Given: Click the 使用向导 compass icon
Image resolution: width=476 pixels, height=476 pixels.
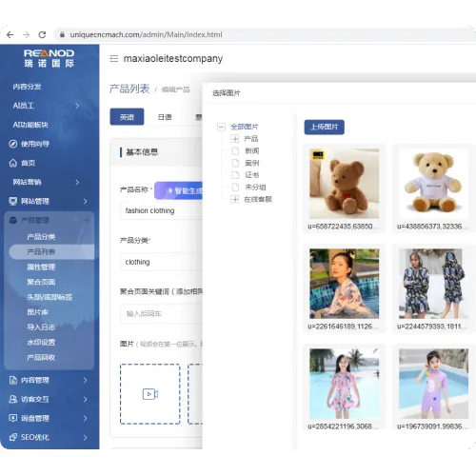Looking at the screenshot, I should [x=13, y=144].
